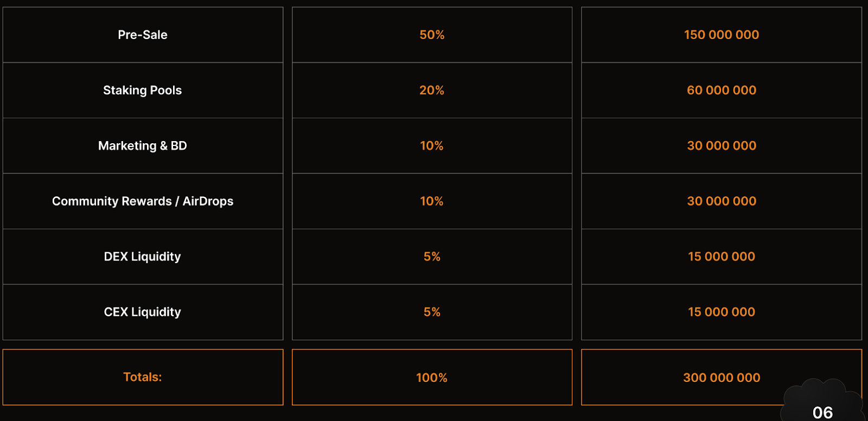868x421 pixels.
Task: Click the 50% Pre-Sale percentage
Action: pos(432,35)
